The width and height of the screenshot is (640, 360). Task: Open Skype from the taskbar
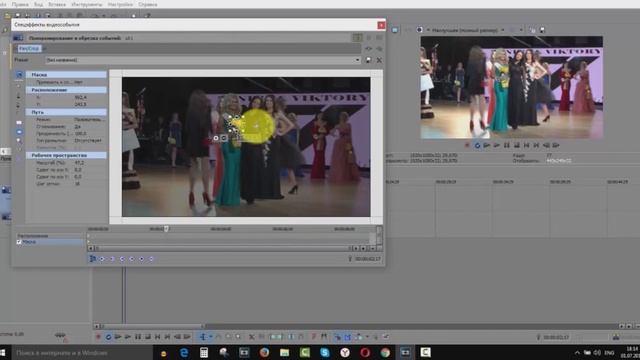point(324,353)
